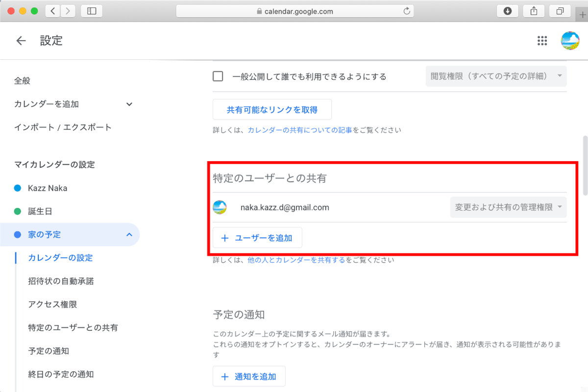The width and height of the screenshot is (588, 392).
Task: Switch to 予定の通知 in the sidebar
Action: click(x=48, y=351)
